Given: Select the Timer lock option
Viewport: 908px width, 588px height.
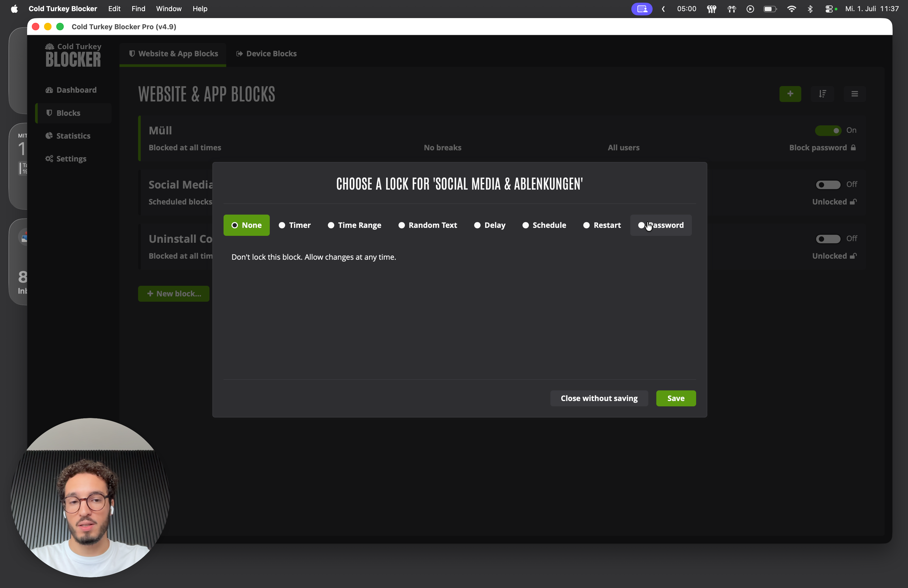Looking at the screenshot, I should point(294,225).
